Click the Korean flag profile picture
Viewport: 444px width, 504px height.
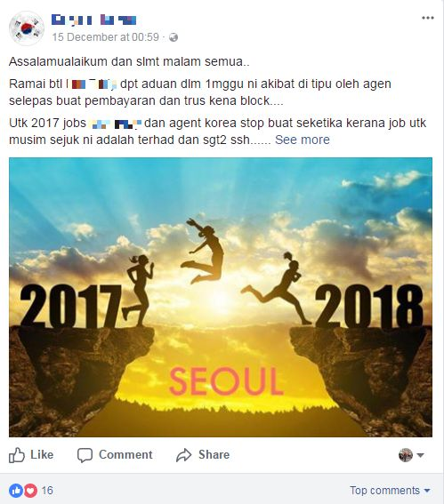[x=27, y=28]
